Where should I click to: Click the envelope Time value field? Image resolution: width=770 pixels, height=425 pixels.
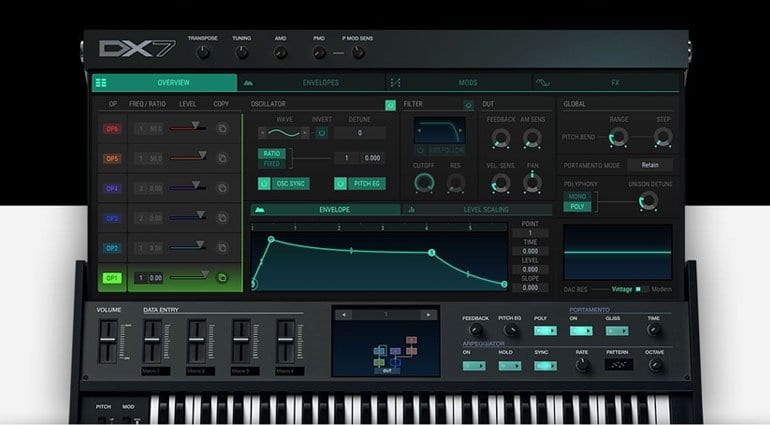coord(530,251)
